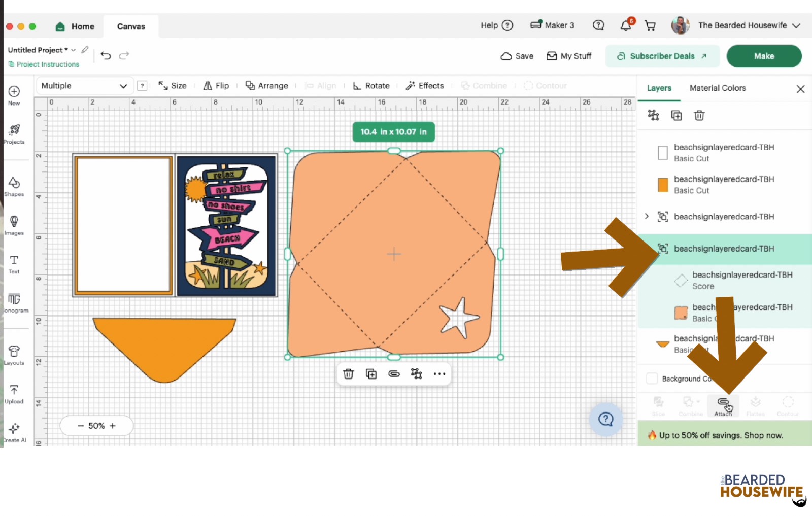Open Subscriber Deals
812x516 pixels.
click(x=662, y=56)
